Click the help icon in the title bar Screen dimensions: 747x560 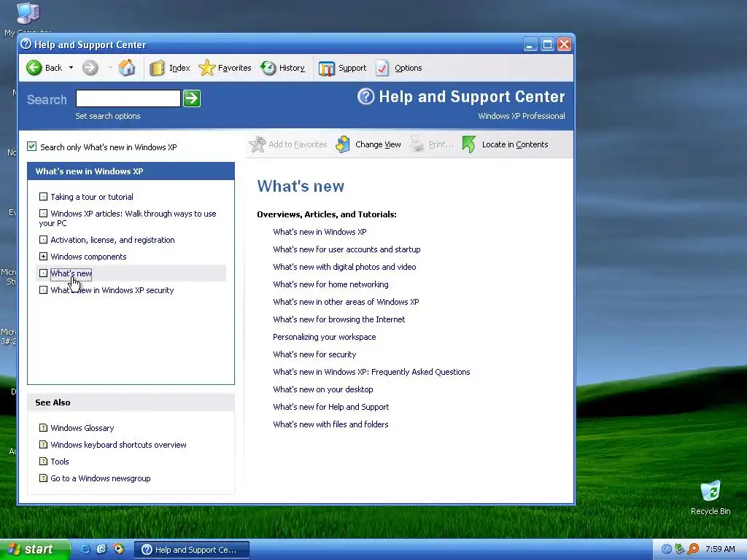pyautogui.click(x=26, y=44)
